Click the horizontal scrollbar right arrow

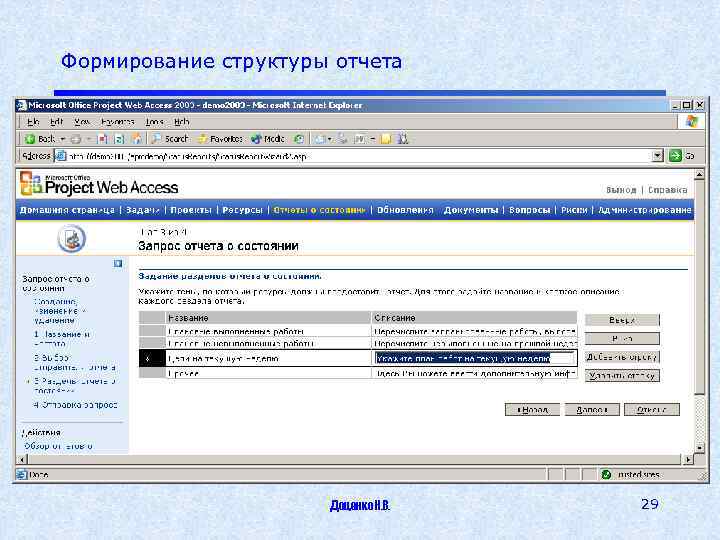688,459
